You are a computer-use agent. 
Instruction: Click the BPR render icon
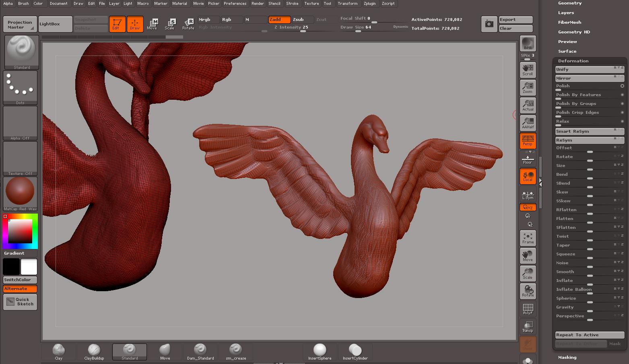point(528,43)
